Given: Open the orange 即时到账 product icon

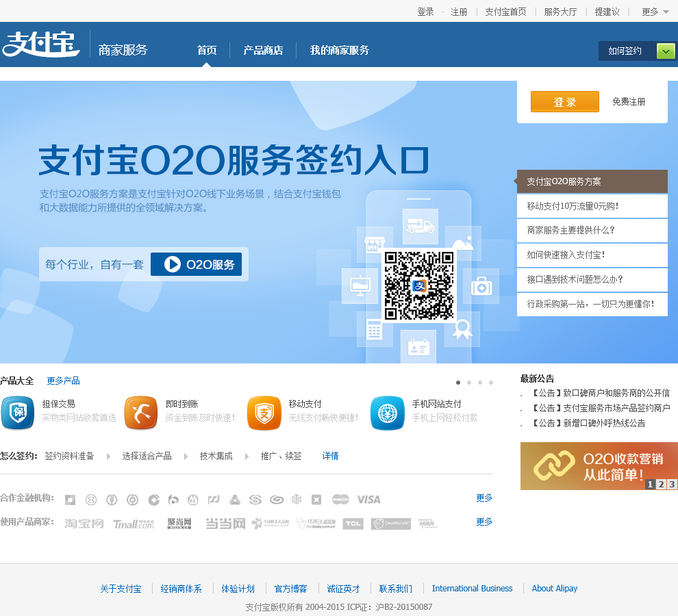Looking at the screenshot, I should click(141, 413).
